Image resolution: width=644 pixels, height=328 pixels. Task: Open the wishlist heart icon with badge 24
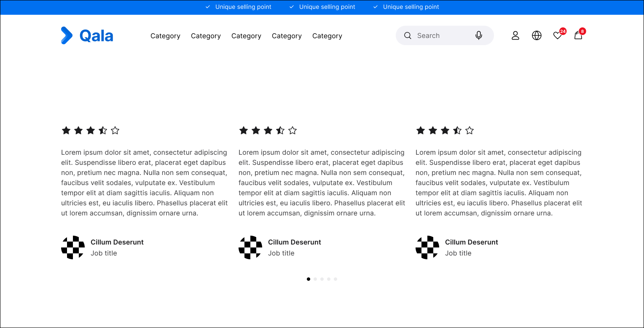click(x=559, y=35)
